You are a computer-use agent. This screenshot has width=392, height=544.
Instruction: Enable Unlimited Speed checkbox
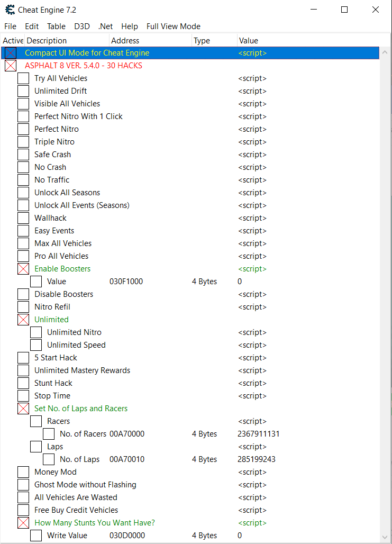click(36, 345)
